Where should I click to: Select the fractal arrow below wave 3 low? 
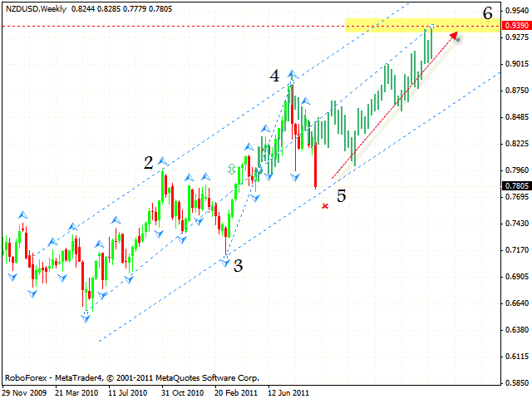pyautogui.click(x=225, y=262)
